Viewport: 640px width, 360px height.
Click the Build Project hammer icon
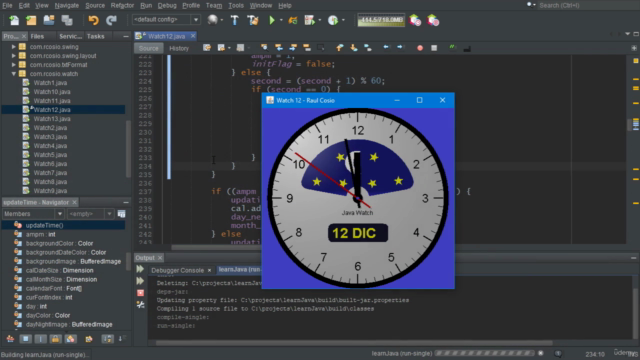pos(235,20)
